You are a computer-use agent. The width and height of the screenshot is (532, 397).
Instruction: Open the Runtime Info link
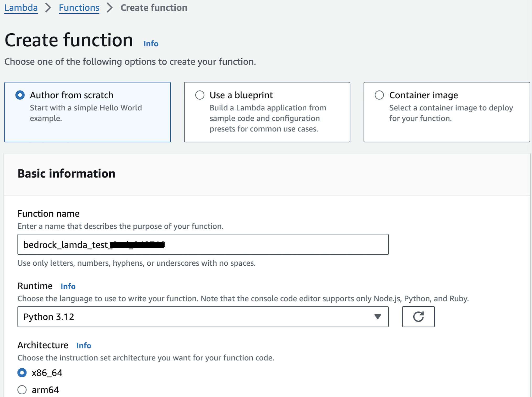[68, 286]
